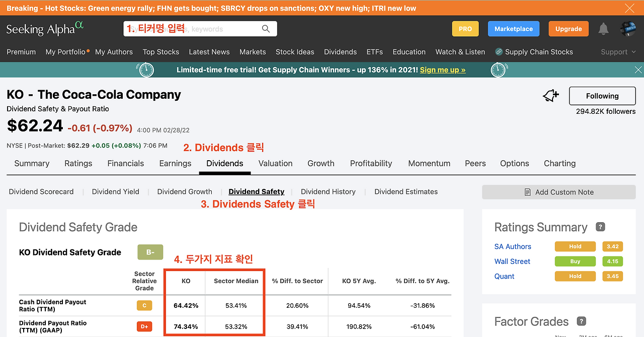The height and width of the screenshot is (337, 644).
Task: Click the Sign me up link
Action: click(443, 70)
